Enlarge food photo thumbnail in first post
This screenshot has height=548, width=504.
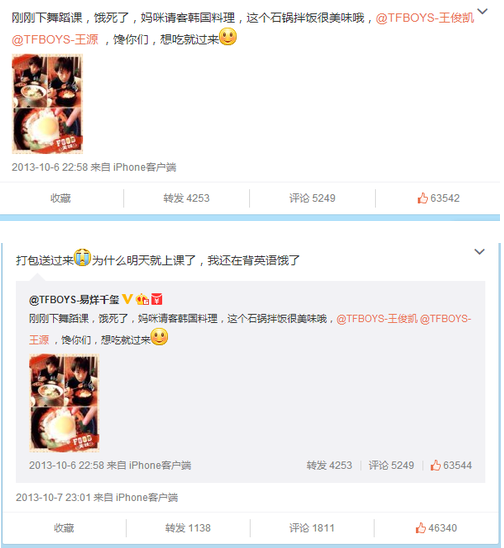point(47,104)
